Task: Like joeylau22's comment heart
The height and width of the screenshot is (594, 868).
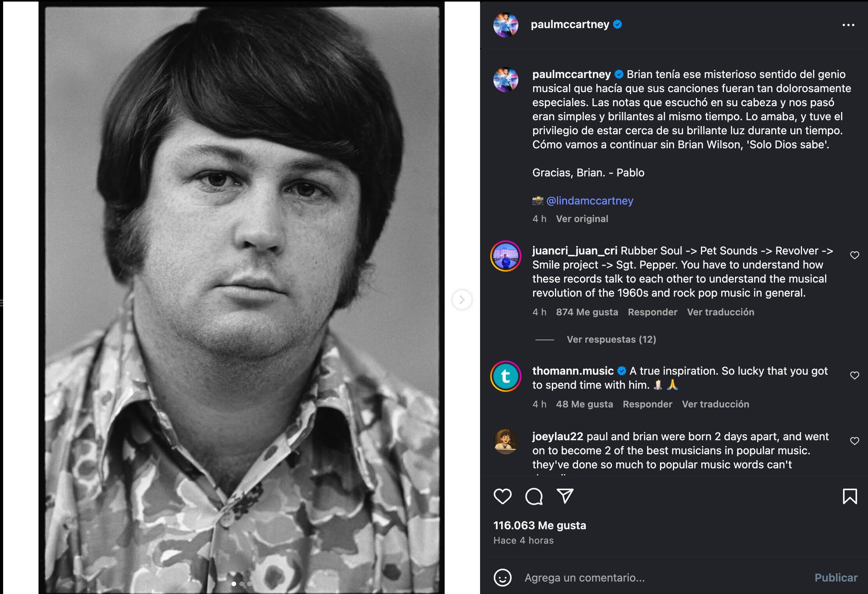Action: tap(855, 441)
